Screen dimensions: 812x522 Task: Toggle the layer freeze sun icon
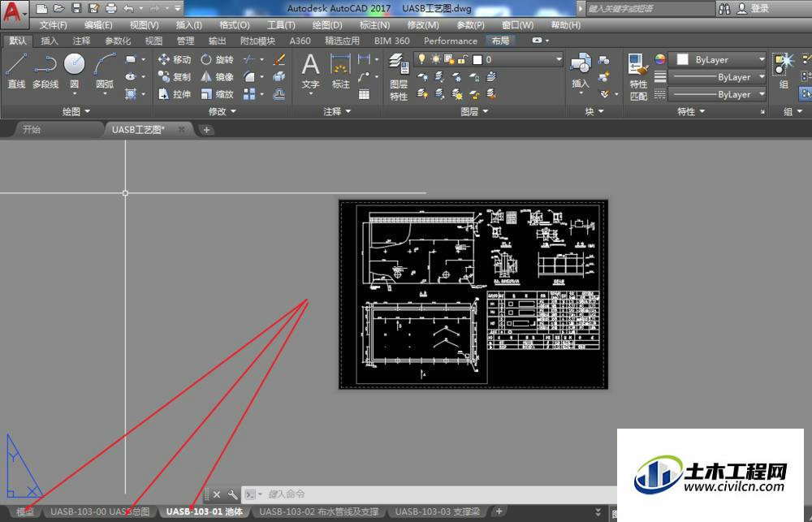[435, 59]
